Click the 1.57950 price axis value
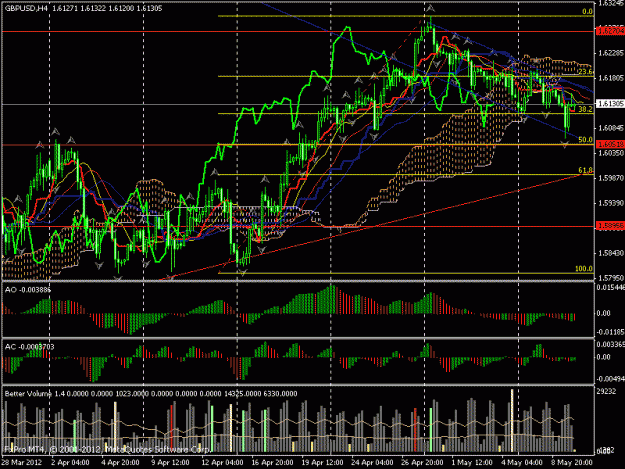This screenshot has height=469, width=625. tap(611, 277)
